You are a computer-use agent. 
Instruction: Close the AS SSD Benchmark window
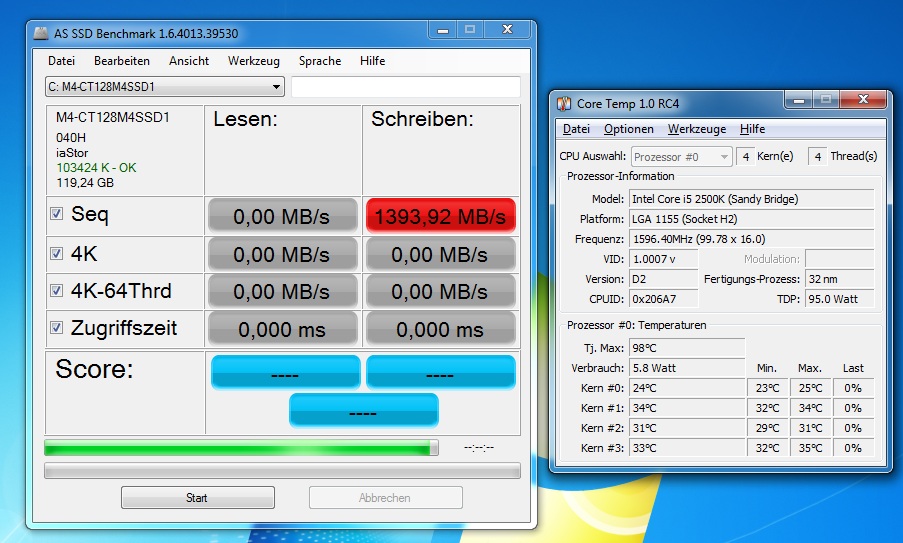(x=507, y=29)
